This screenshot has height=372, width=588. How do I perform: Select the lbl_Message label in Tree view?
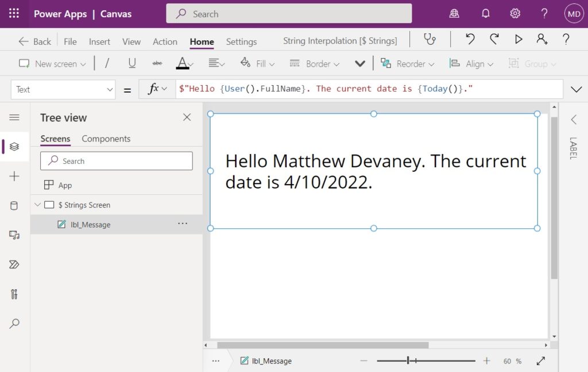90,224
